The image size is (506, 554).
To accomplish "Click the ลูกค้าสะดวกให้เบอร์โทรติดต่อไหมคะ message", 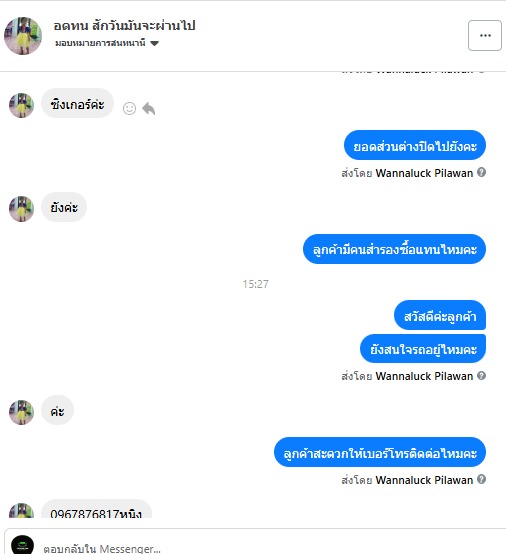I will pos(380,452).
